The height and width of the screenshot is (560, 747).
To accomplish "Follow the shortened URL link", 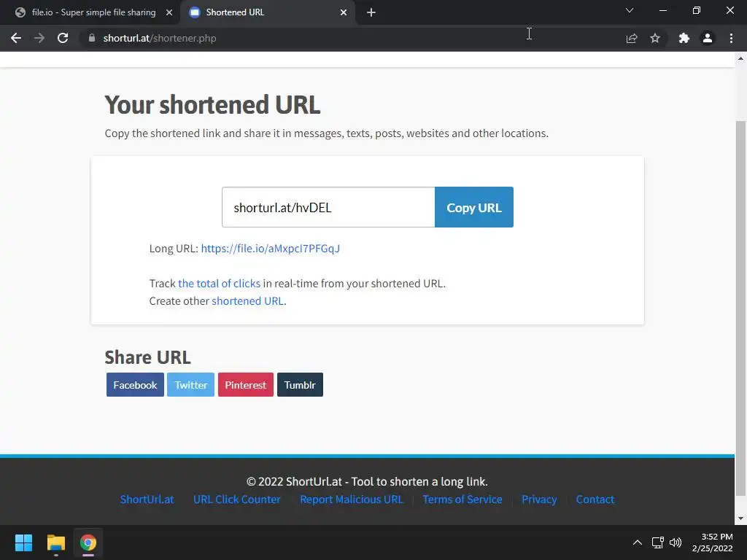I will (248, 301).
